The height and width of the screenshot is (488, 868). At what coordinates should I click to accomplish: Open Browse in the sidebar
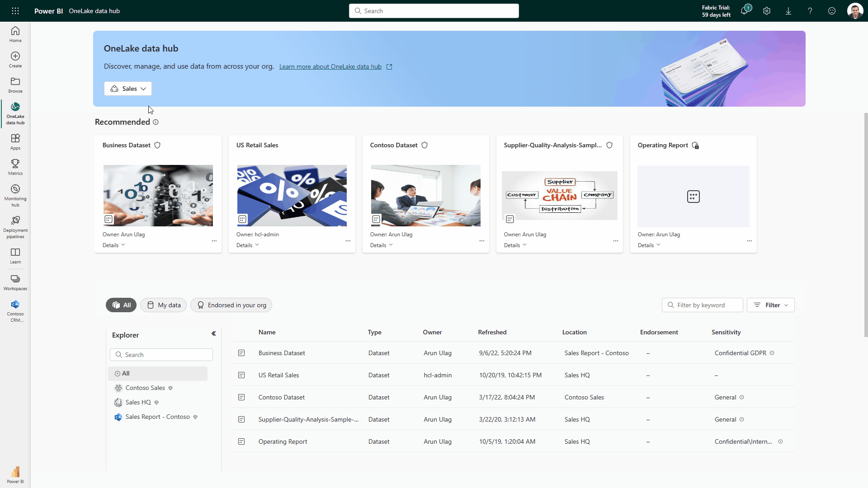tap(15, 85)
